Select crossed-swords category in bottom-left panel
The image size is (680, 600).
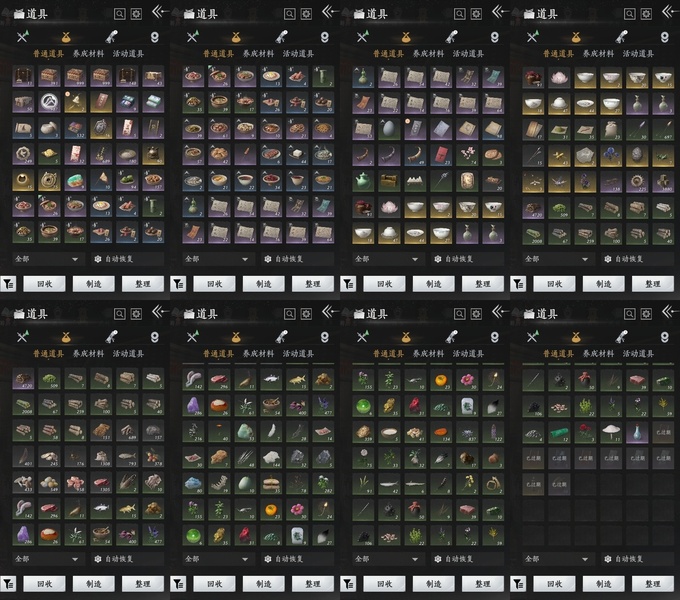22,336
